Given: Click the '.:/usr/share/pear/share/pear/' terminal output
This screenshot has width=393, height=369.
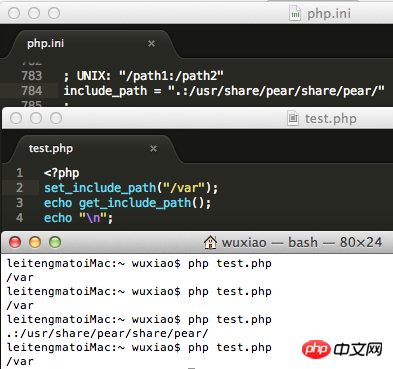Looking at the screenshot, I should (107, 333).
